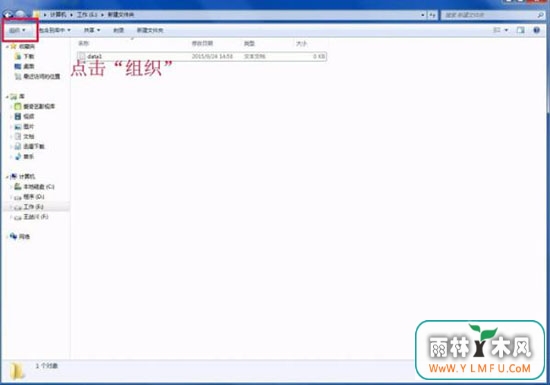Click the 2015/6/24 date of data1
Screen dimensions: 550x385
point(212,56)
